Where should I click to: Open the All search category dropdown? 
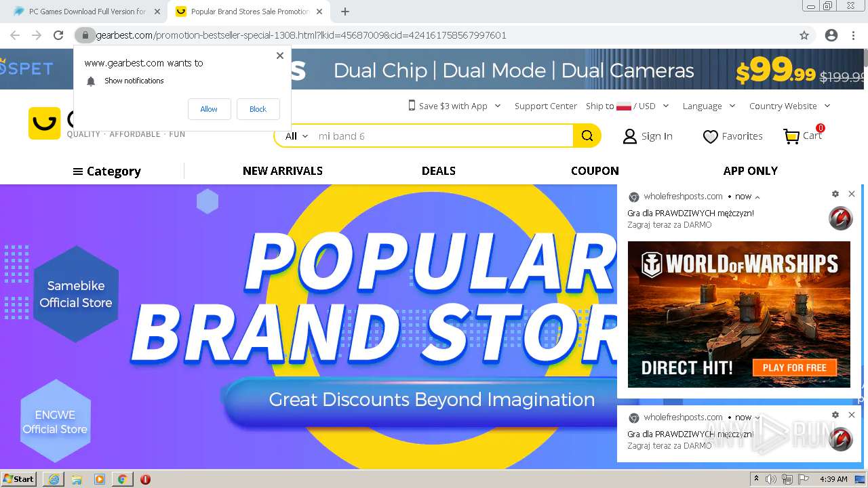click(x=296, y=136)
